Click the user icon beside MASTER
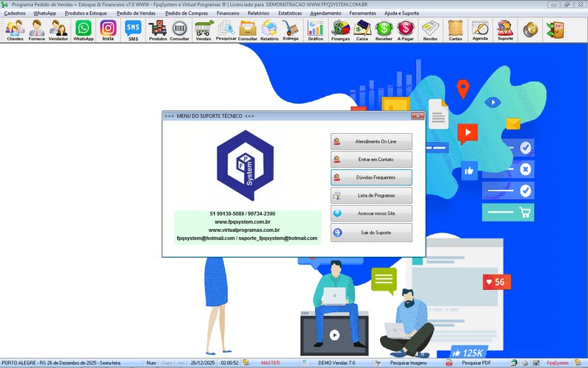The width and height of the screenshot is (588, 368). click(x=246, y=363)
